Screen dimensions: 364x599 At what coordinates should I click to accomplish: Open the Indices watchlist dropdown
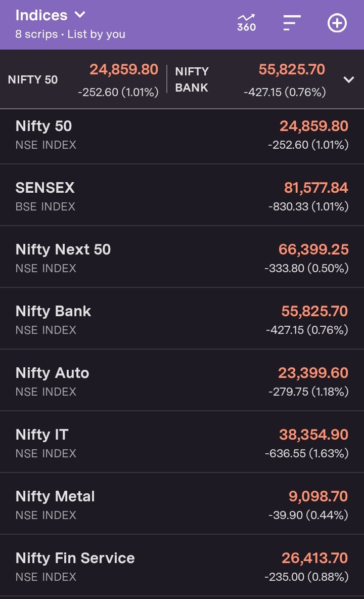(x=51, y=15)
